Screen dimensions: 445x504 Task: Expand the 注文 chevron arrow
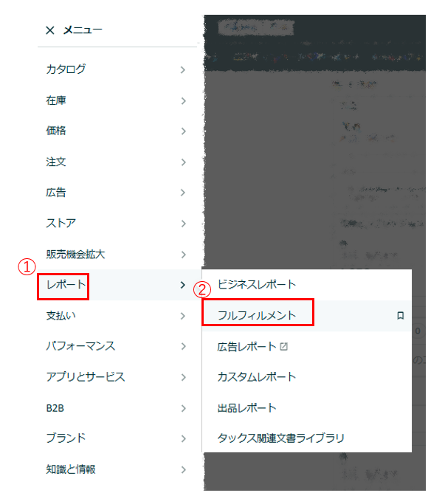point(183,162)
